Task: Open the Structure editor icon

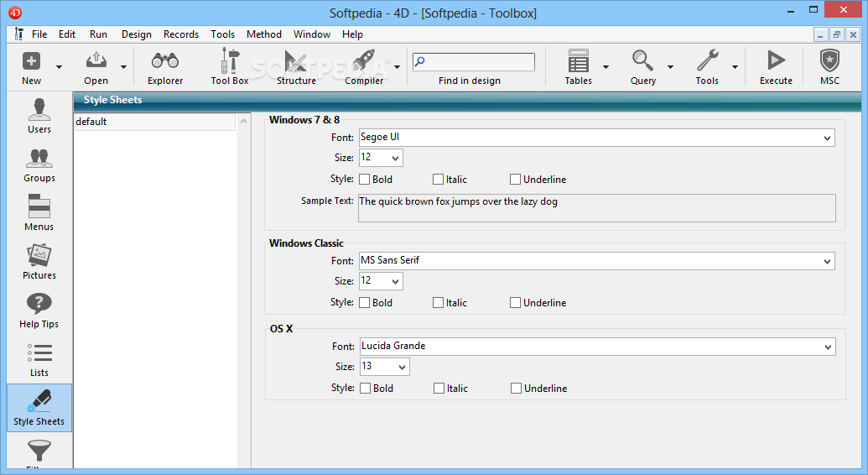Action: pyautogui.click(x=295, y=61)
